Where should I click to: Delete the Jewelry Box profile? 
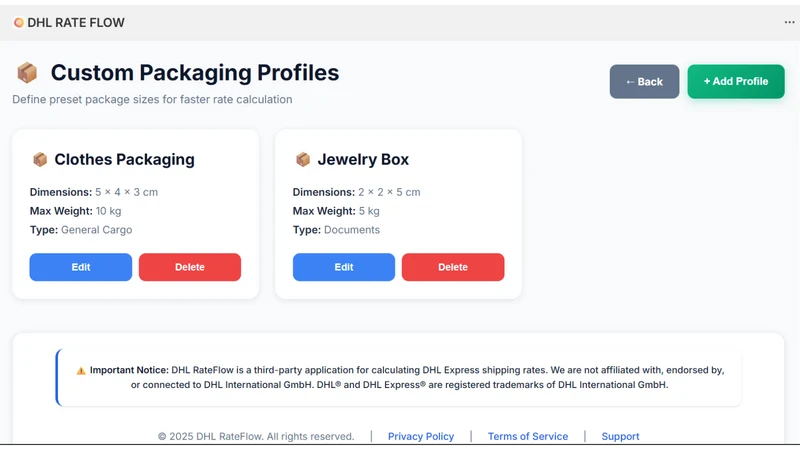point(453,267)
